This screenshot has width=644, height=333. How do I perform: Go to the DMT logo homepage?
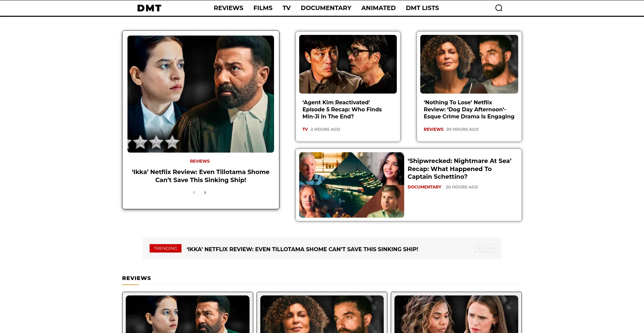149,8
